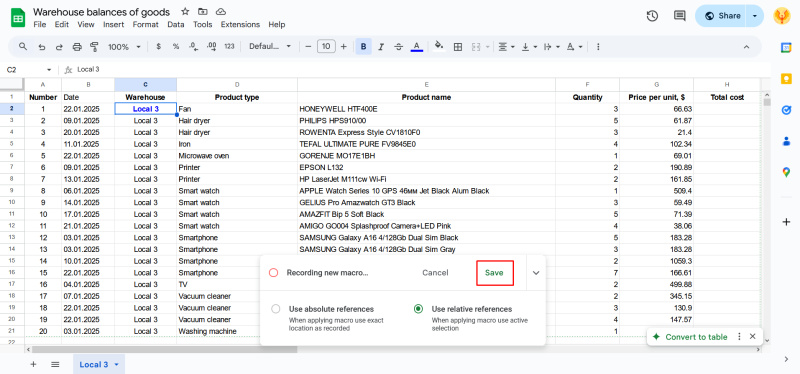Open the fill color picker
800x374 pixels.
(438, 47)
